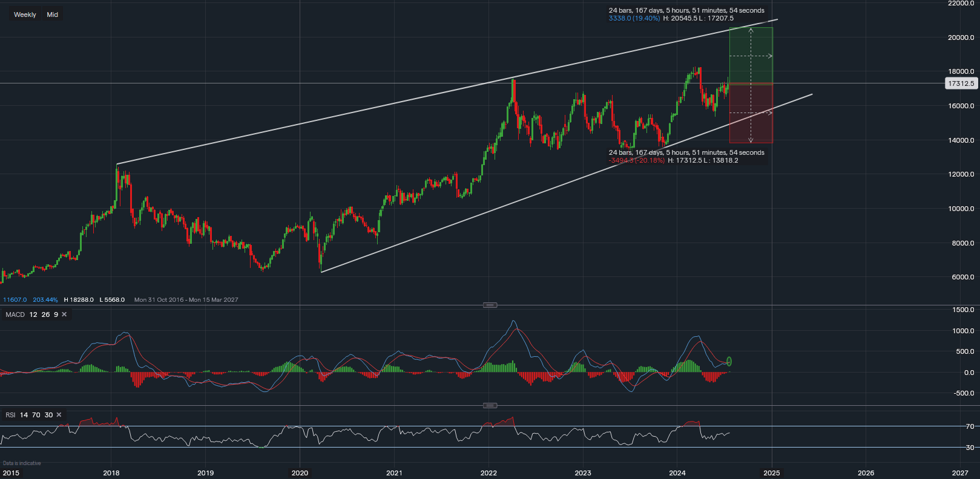Click the resize handle above the MACD panel
The height and width of the screenshot is (479, 980).
point(490,305)
